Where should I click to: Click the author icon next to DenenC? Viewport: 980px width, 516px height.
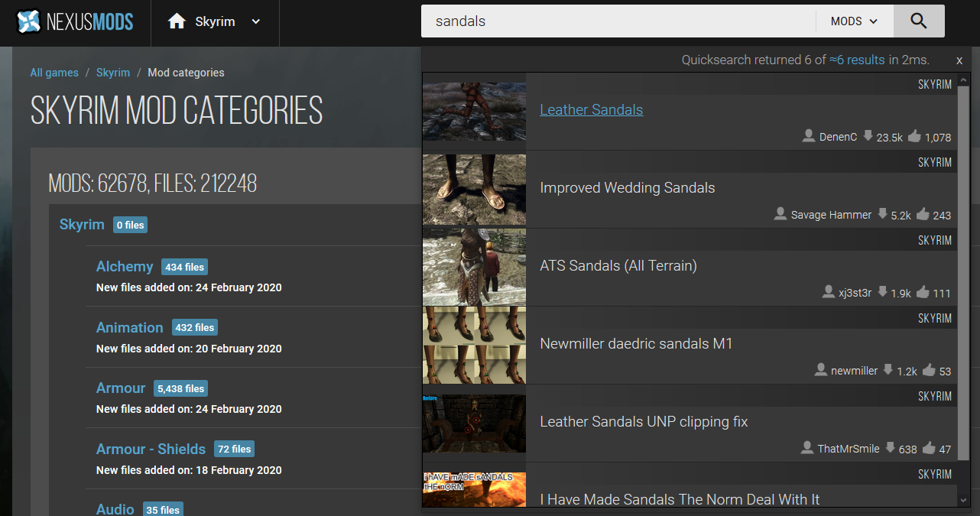tap(809, 136)
